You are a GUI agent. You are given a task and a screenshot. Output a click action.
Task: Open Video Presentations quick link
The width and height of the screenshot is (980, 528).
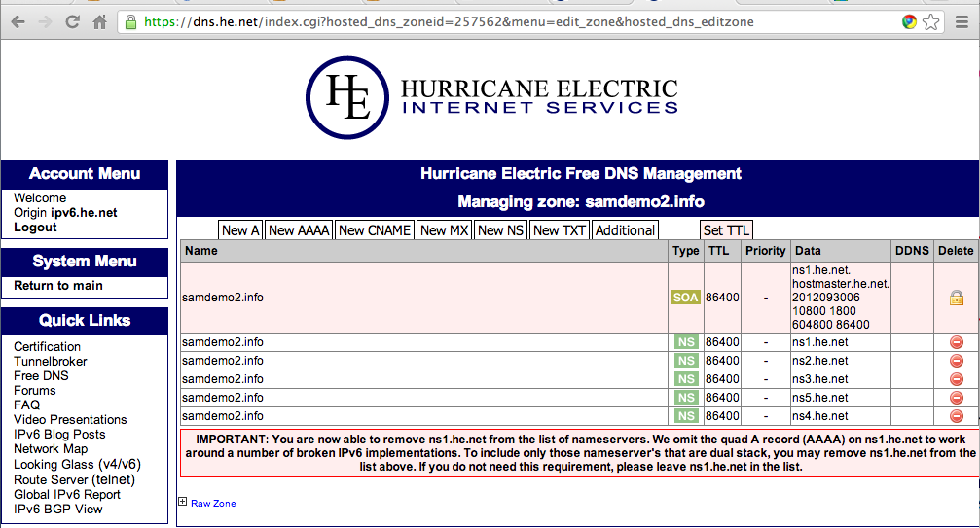(x=70, y=419)
